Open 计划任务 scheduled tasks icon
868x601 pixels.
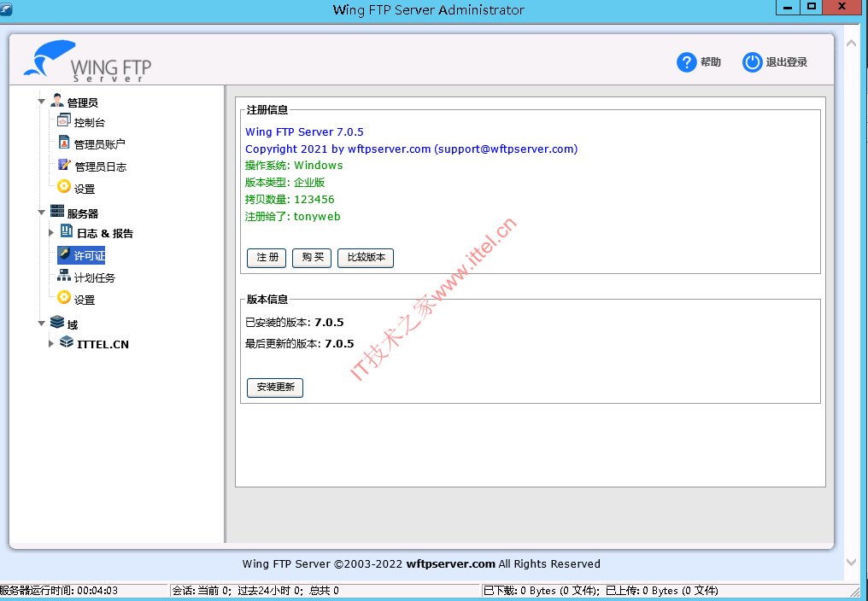tap(64, 276)
